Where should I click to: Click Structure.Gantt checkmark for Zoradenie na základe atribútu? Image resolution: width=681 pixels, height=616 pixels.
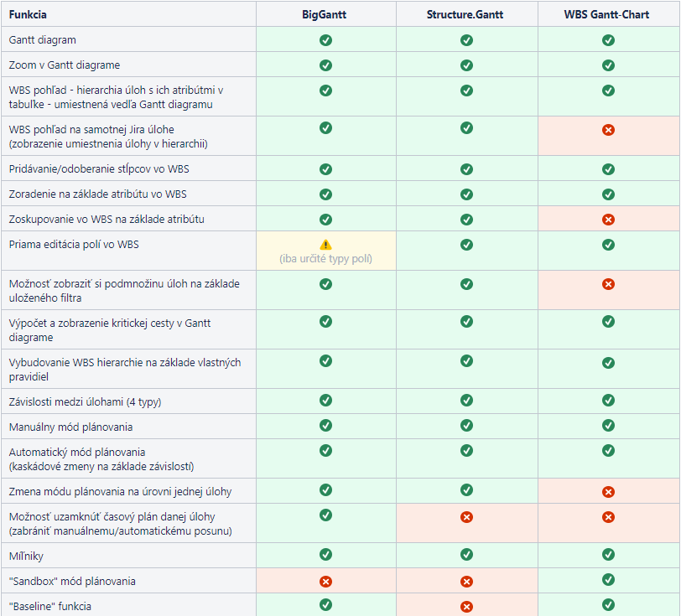point(467,194)
